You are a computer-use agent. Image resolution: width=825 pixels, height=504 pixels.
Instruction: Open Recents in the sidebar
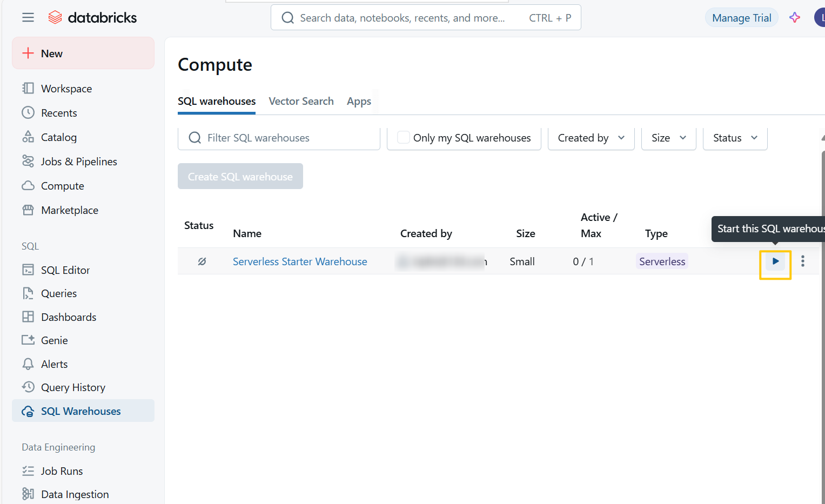83,113
